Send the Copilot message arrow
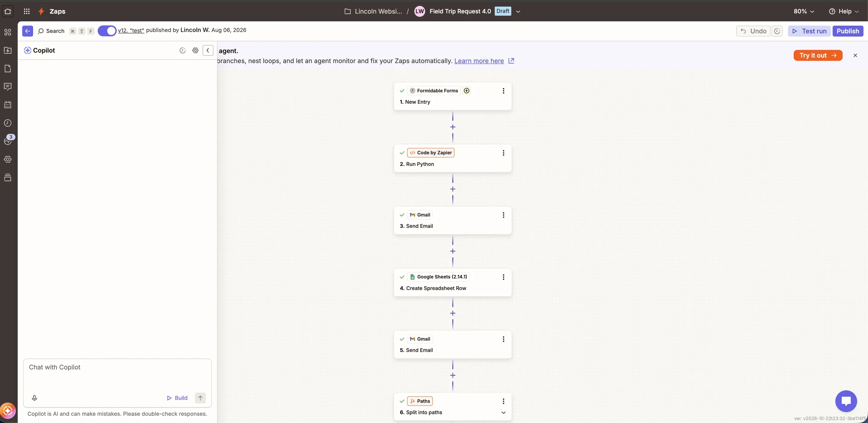 (x=200, y=398)
